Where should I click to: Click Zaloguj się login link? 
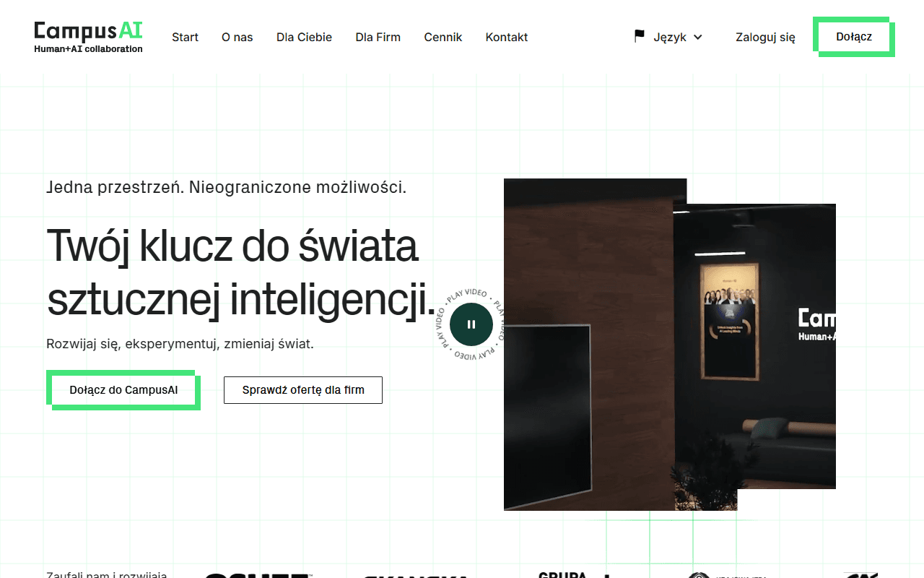765,37
